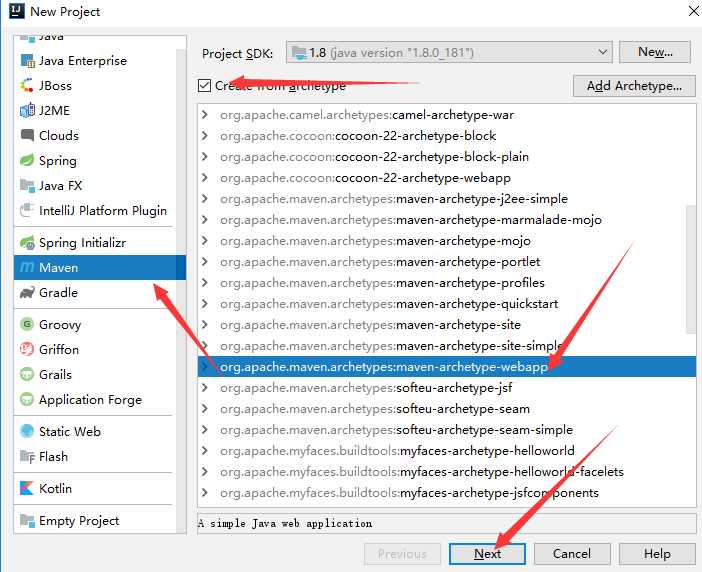The image size is (702, 572).
Task: Choose the Empty Project icon
Action: click(27, 521)
